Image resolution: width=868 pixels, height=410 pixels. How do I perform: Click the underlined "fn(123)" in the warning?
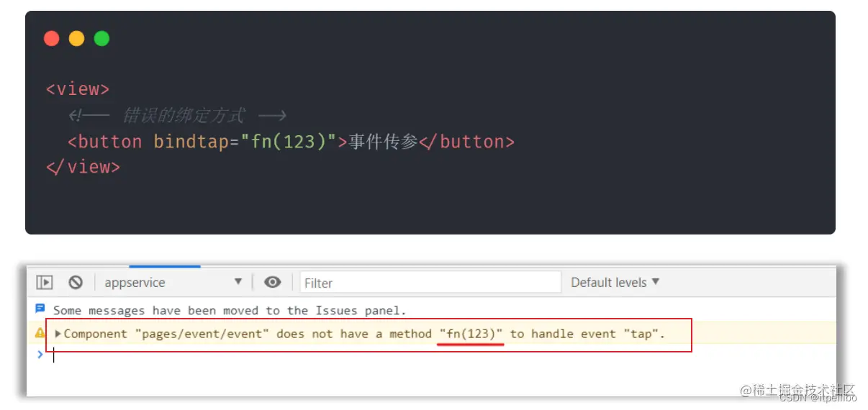[x=471, y=334]
